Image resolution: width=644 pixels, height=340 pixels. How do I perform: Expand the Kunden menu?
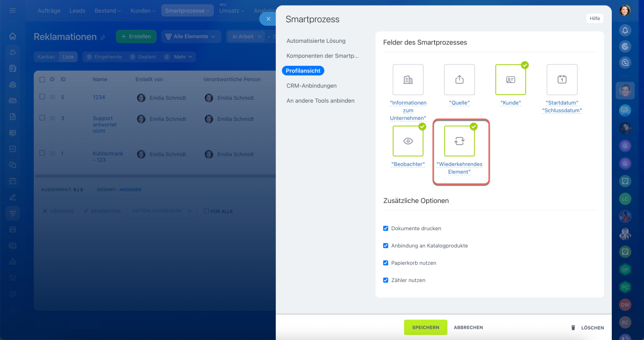[x=143, y=11]
